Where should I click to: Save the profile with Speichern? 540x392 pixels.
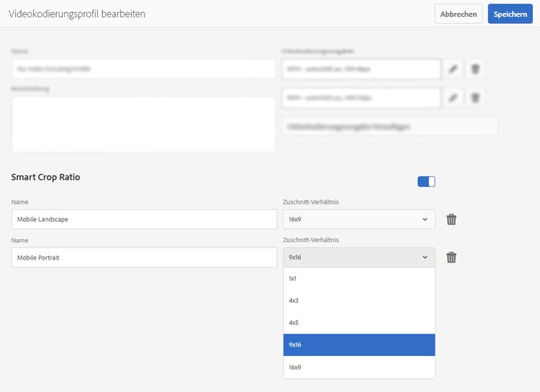click(510, 14)
